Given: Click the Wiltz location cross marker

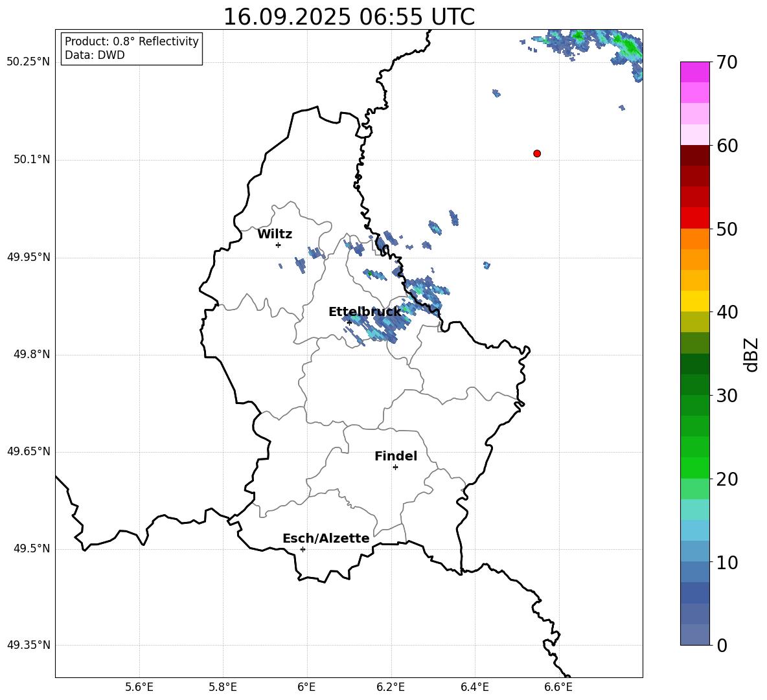Looking at the screenshot, I should (279, 245).
